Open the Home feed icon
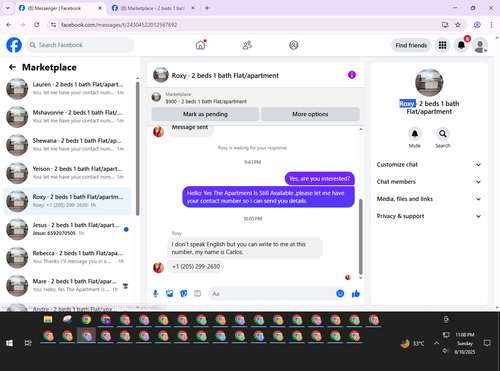Image resolution: width=500 pixels, height=371 pixels. (x=200, y=45)
